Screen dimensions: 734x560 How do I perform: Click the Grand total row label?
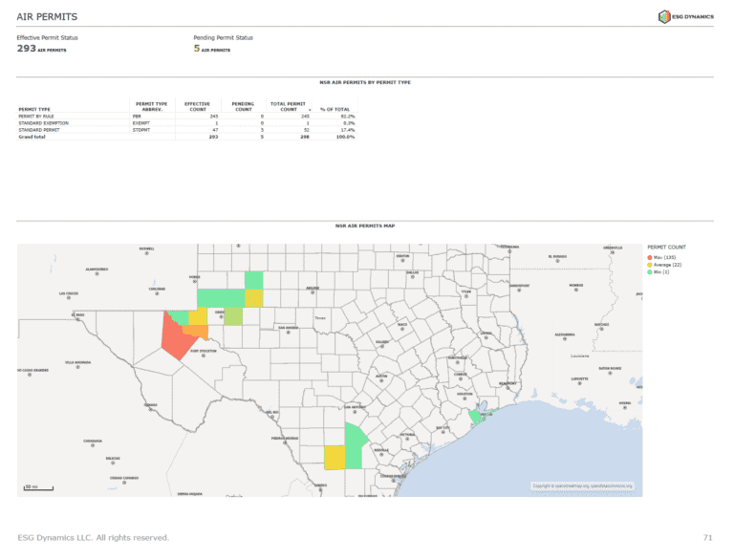[x=32, y=138]
